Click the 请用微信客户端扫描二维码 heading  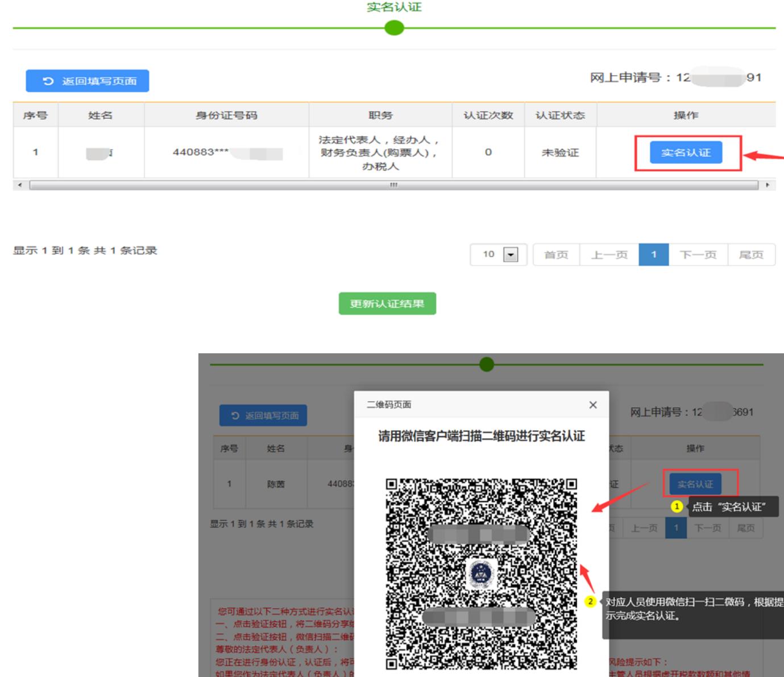tap(482, 436)
